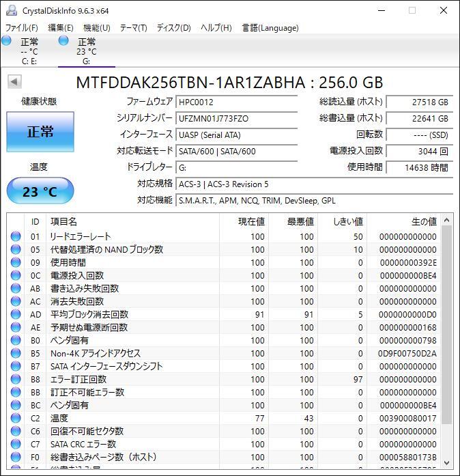
Task: Open the ディスク(D) menu
Action: pos(174,28)
